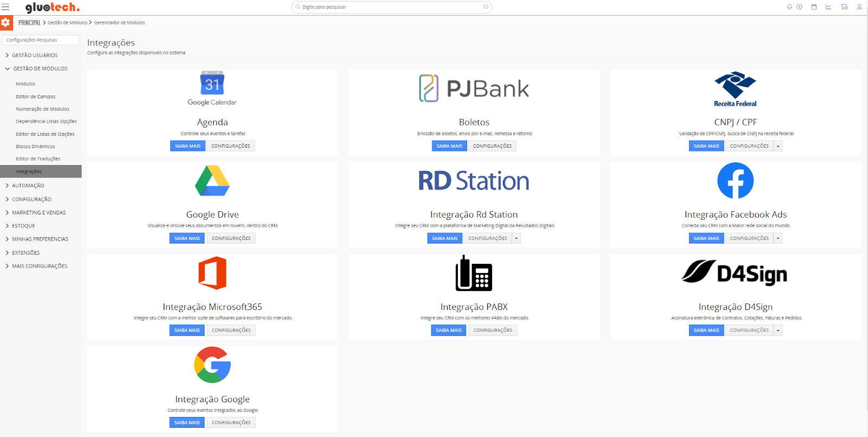The height and width of the screenshot is (437, 868).
Task: Open Configurações for Agenda
Action: [x=231, y=146]
